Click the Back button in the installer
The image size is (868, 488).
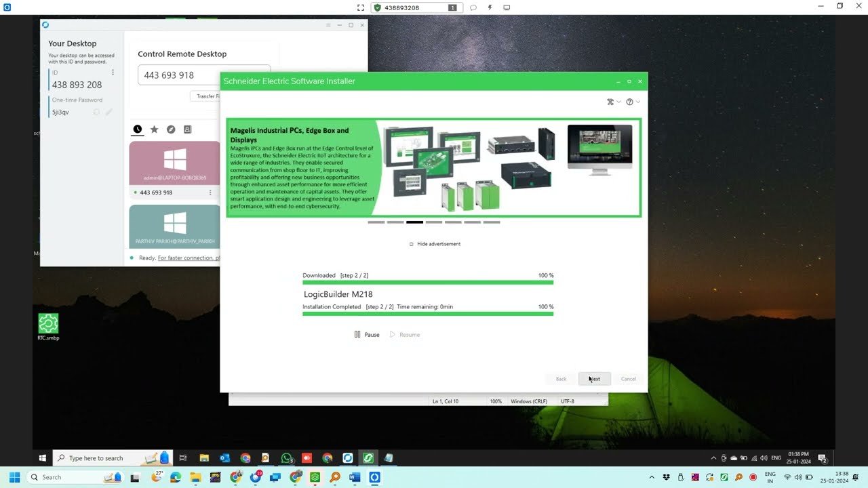(561, 379)
